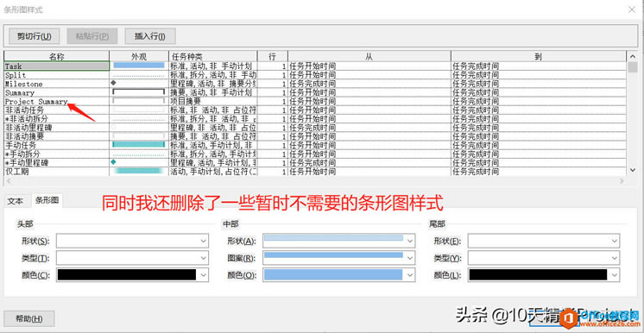Open the 头部 类型(T) dropdown
Screen dimensions: 644x333
click(x=132, y=258)
